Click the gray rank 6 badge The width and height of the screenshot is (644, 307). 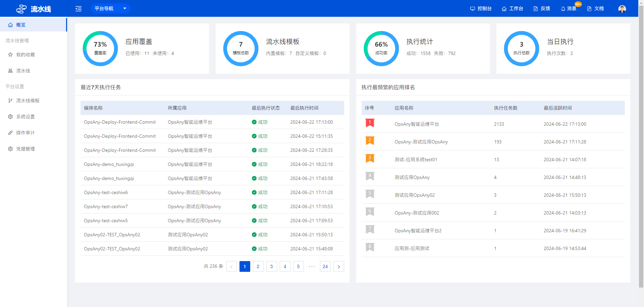[x=370, y=212]
